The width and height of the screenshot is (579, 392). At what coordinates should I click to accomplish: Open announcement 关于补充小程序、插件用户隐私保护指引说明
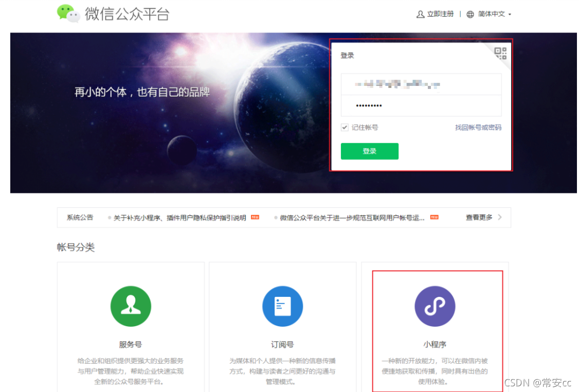click(x=179, y=218)
